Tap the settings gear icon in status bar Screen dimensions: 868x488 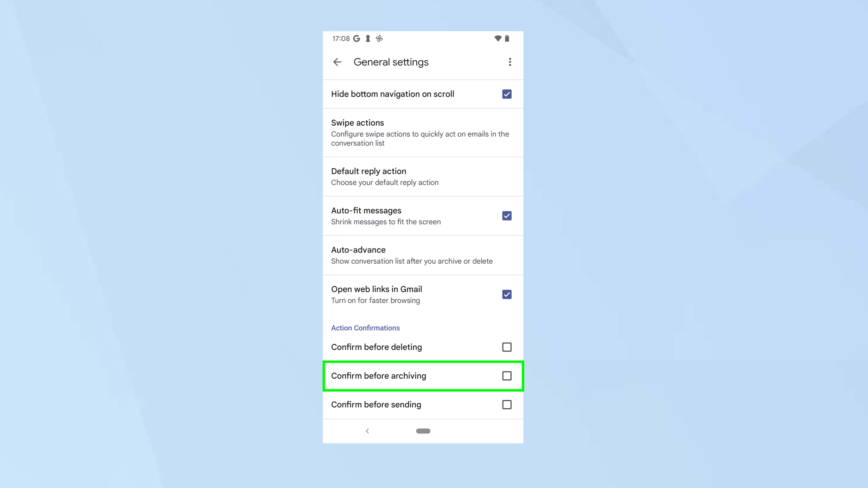(x=379, y=38)
